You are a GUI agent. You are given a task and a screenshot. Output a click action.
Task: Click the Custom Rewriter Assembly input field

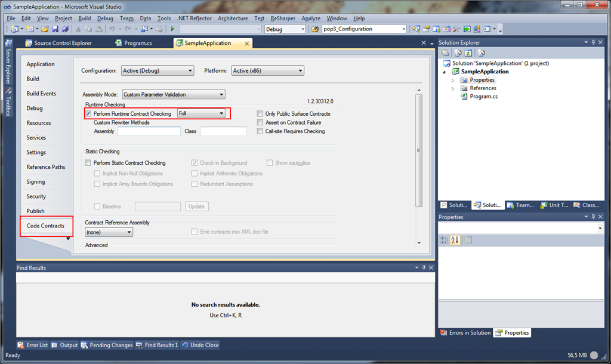click(149, 131)
